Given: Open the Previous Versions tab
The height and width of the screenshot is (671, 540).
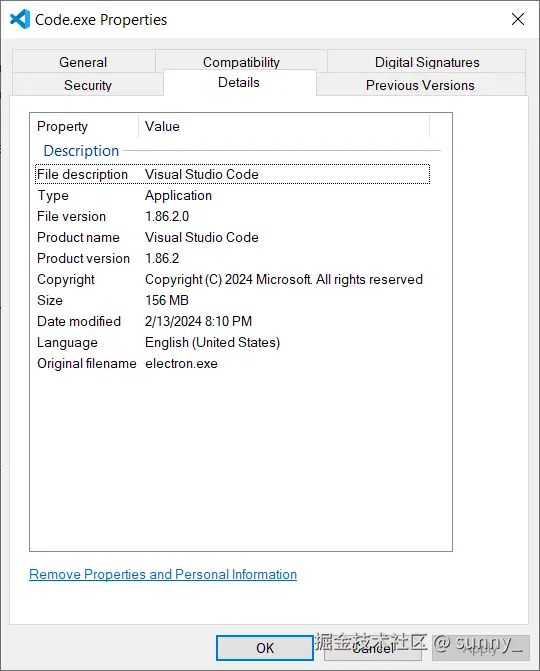Looking at the screenshot, I should pos(421,85).
